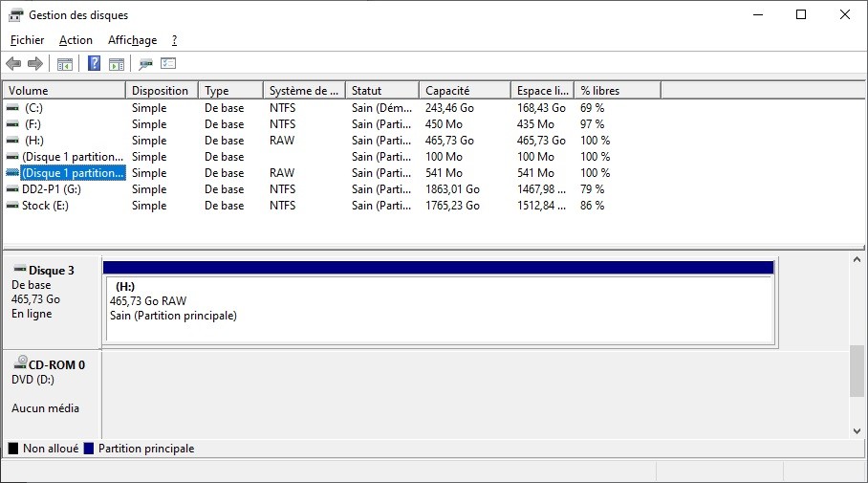
Task: Open the Action menu
Action: click(x=76, y=40)
